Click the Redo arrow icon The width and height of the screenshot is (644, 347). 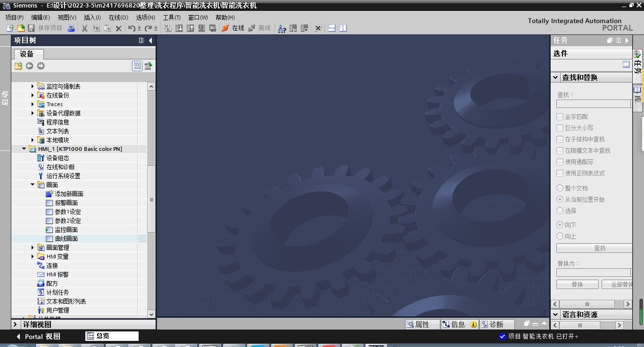click(149, 28)
